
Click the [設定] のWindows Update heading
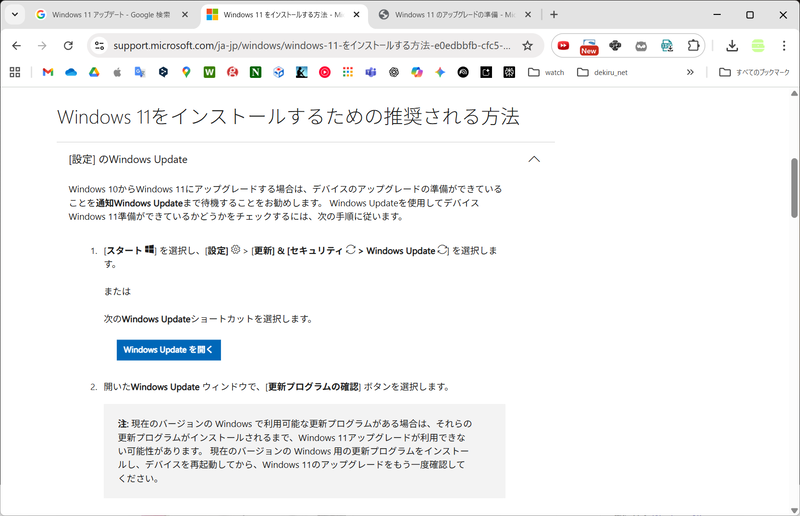(128, 160)
